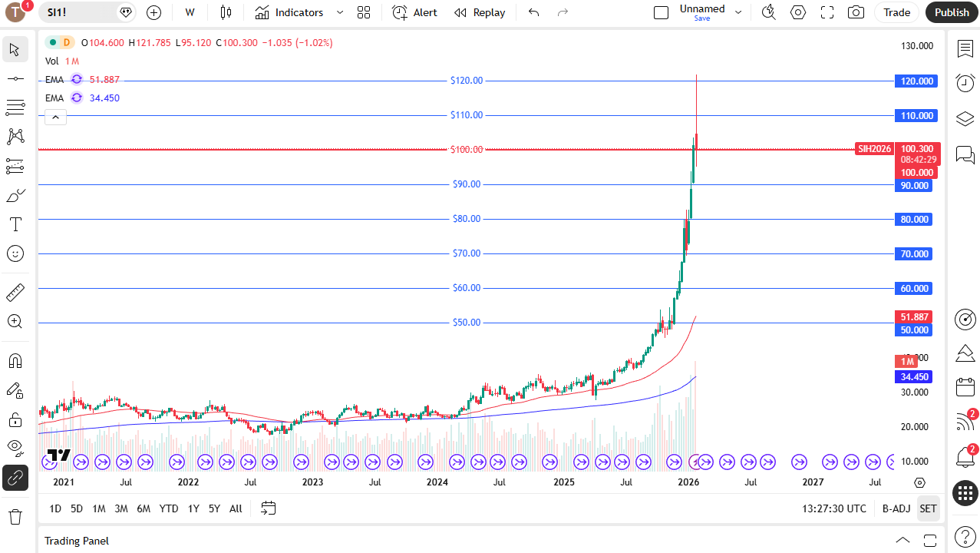Open the candlestick chart type selector
The width and height of the screenshot is (980, 553).
226,12
